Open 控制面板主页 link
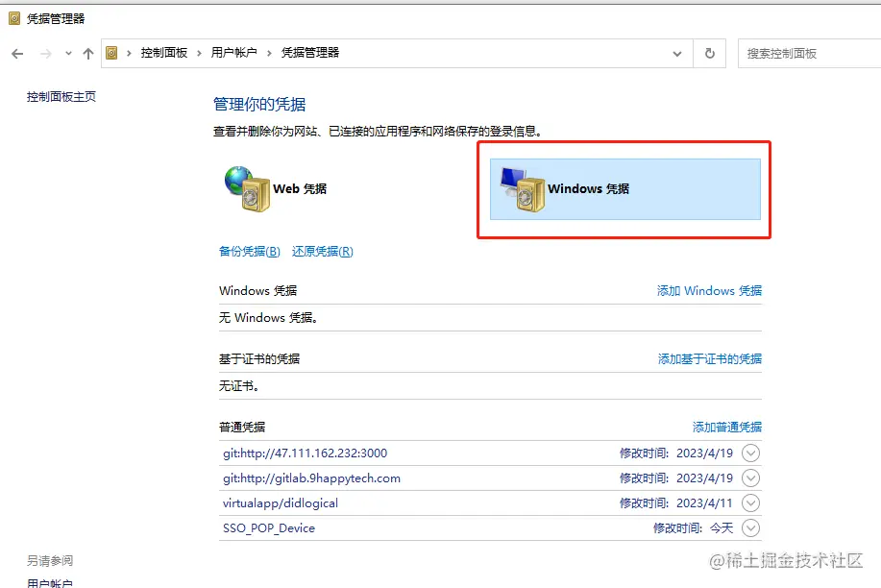 (61, 97)
